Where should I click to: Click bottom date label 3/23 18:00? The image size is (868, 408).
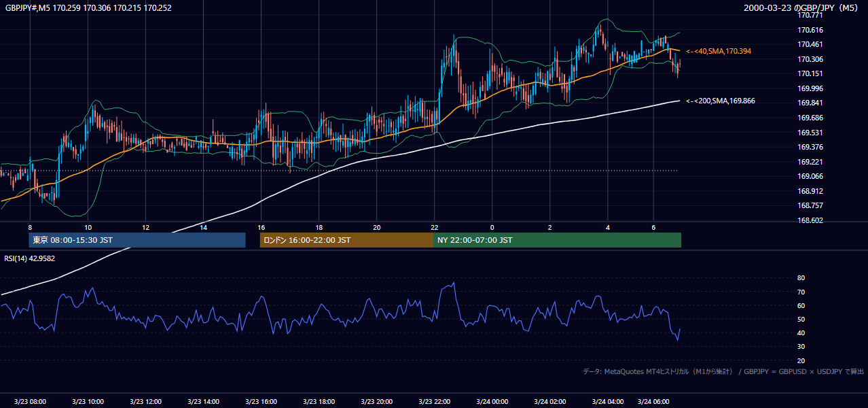click(x=319, y=402)
